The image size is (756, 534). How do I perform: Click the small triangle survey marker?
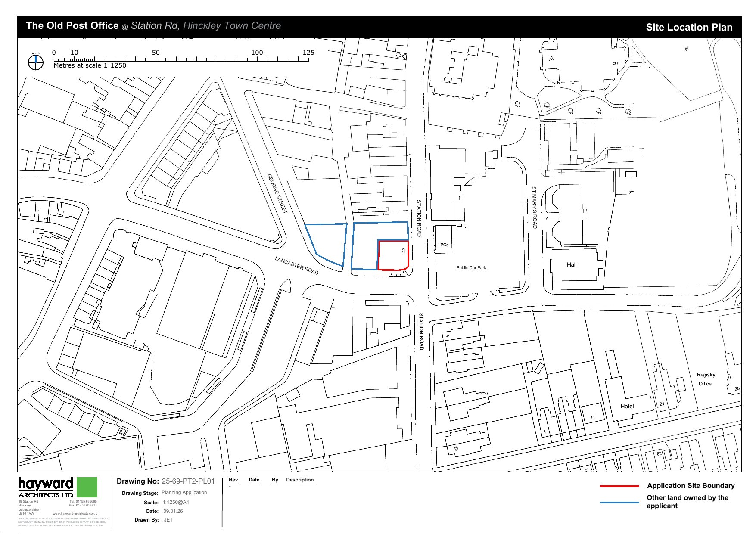(x=551, y=59)
